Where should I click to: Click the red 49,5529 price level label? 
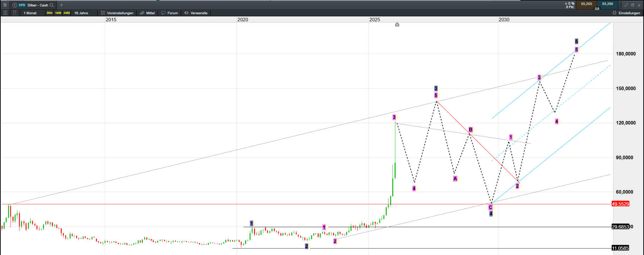pyautogui.click(x=620, y=204)
